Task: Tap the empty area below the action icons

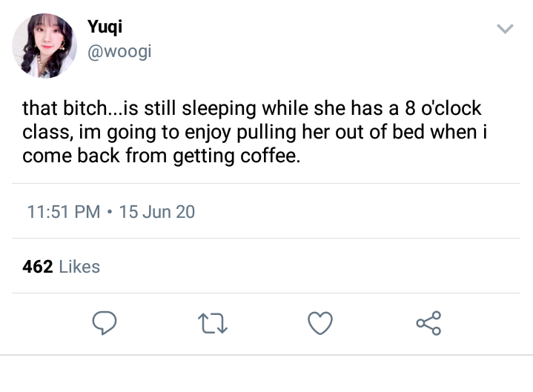Action: coord(267,373)
